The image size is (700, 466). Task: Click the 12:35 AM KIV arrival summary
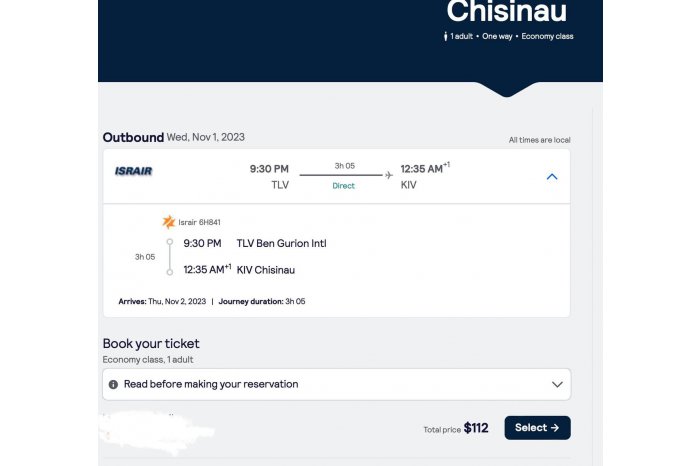click(x=424, y=176)
